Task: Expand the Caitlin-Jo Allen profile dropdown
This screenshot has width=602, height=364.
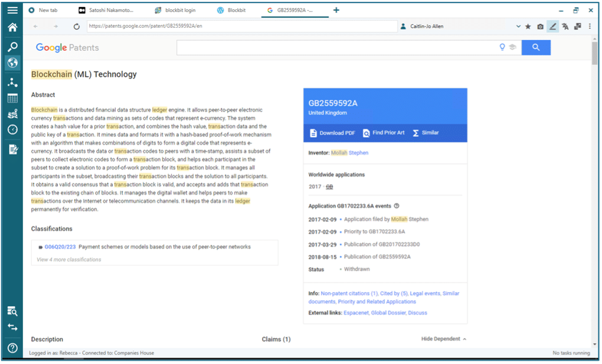Action: (x=518, y=27)
